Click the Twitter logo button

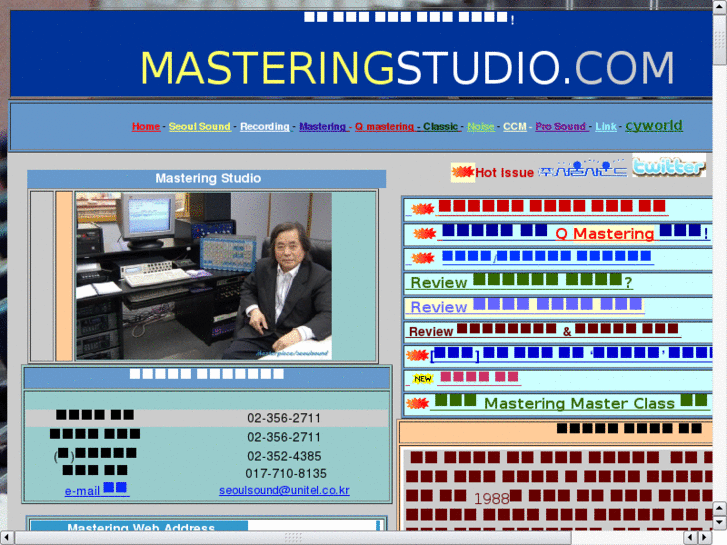[669, 165]
